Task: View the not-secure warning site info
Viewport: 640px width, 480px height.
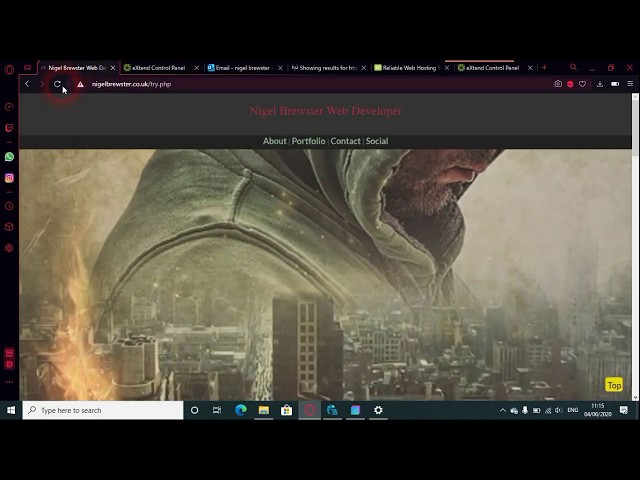Action: (80, 84)
